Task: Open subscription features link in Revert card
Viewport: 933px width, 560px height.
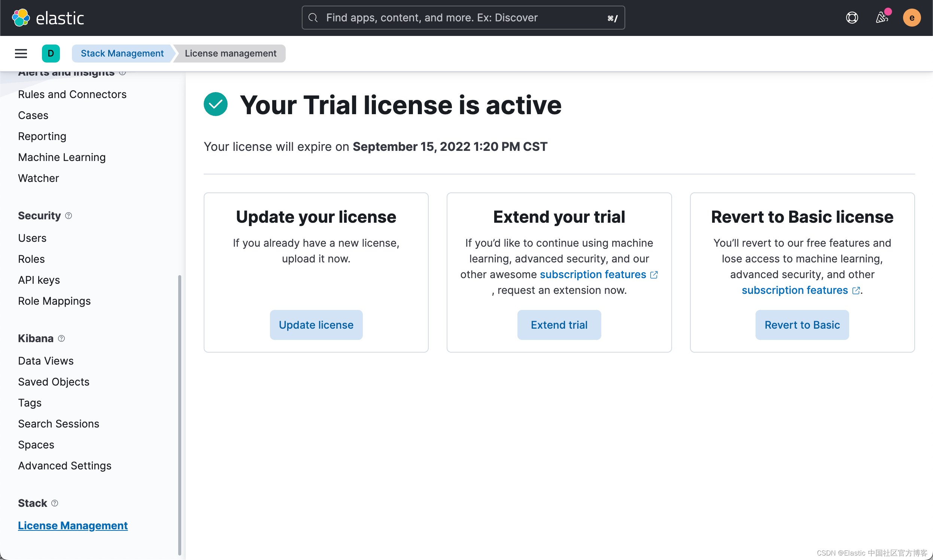Action: (794, 290)
